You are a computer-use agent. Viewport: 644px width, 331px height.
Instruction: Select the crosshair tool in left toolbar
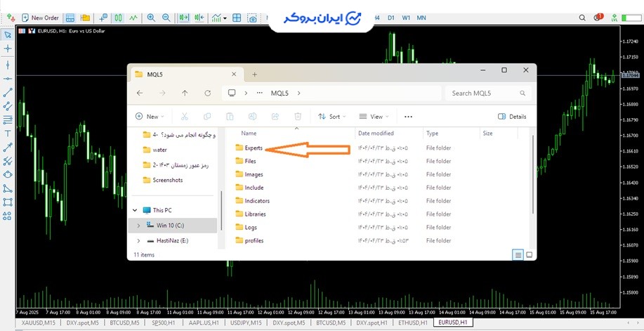tap(8, 48)
